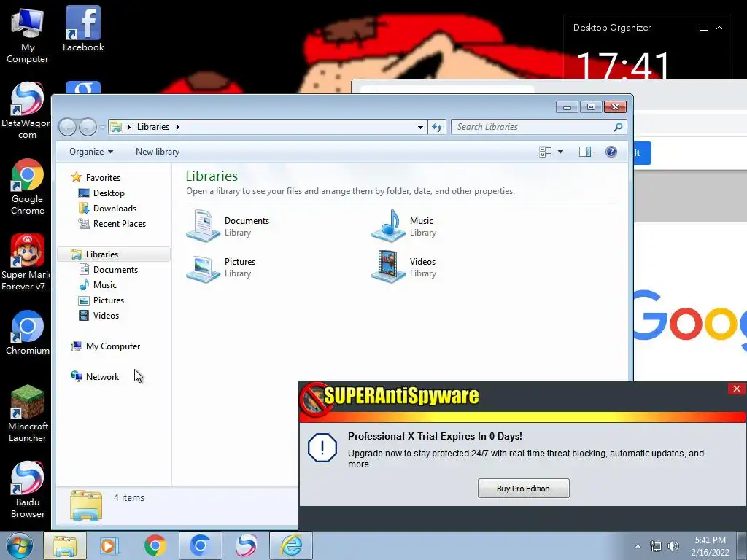
Task: Select Downloads under Favorites
Action: point(115,209)
